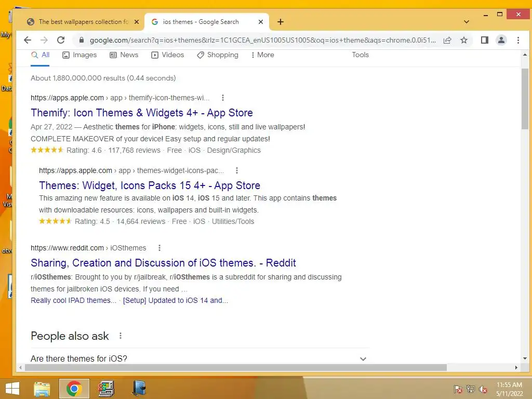Click the address bar URL field

click(262, 40)
